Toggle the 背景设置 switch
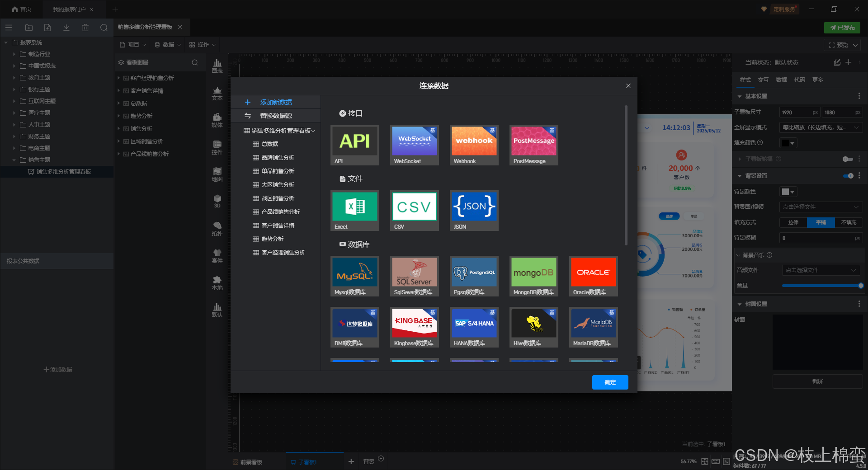 [848, 176]
